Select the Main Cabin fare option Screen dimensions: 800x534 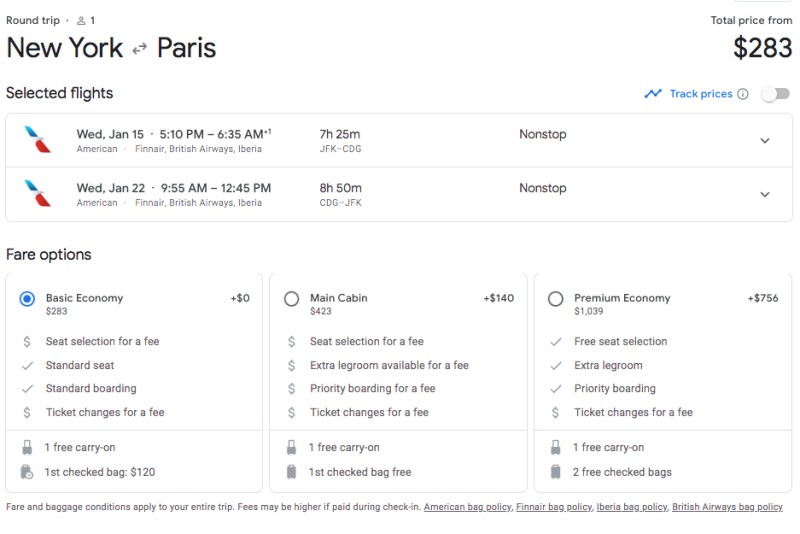point(291,299)
